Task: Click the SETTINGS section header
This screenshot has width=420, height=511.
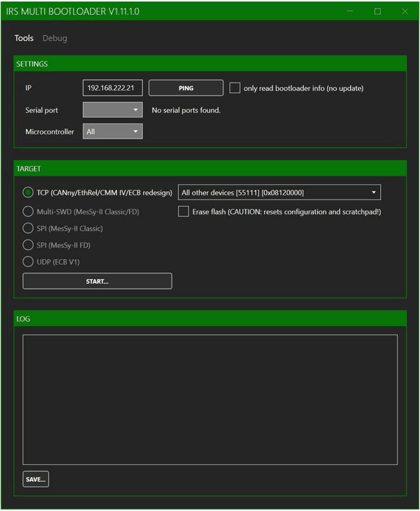Action: coord(210,64)
